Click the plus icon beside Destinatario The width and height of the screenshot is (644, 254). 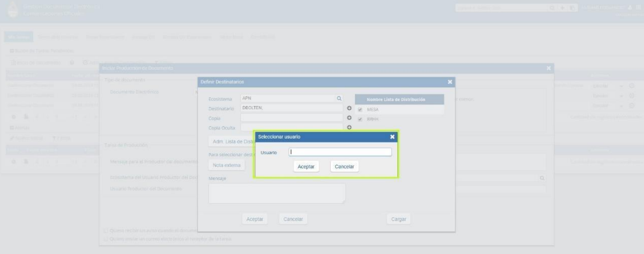[x=349, y=109]
